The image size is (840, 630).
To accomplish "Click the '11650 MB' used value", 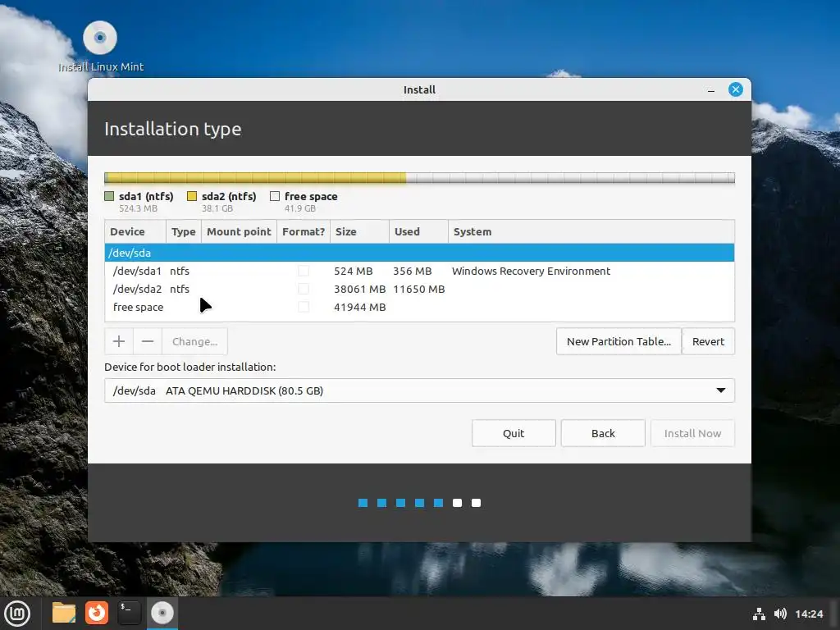I will [x=419, y=290].
